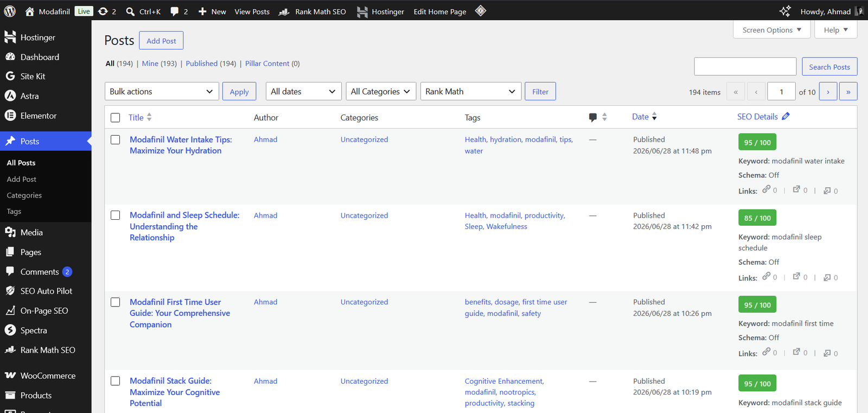Image resolution: width=868 pixels, height=413 pixels.
Task: Focus the posts search input field
Action: (x=745, y=67)
